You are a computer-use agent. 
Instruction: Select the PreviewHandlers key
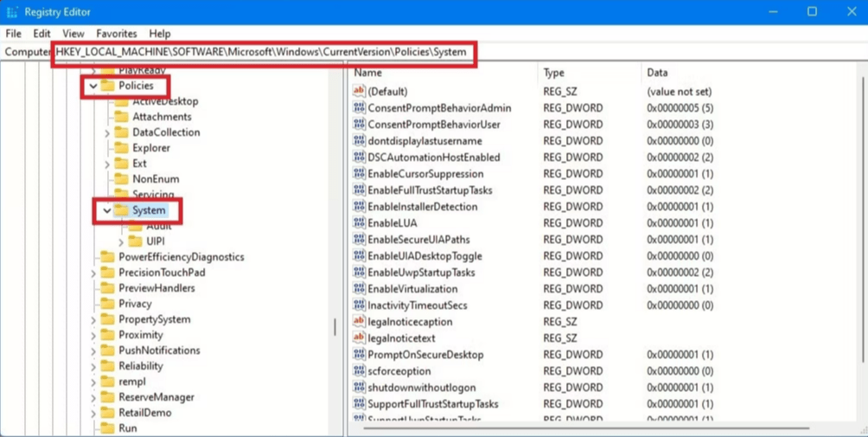(156, 288)
